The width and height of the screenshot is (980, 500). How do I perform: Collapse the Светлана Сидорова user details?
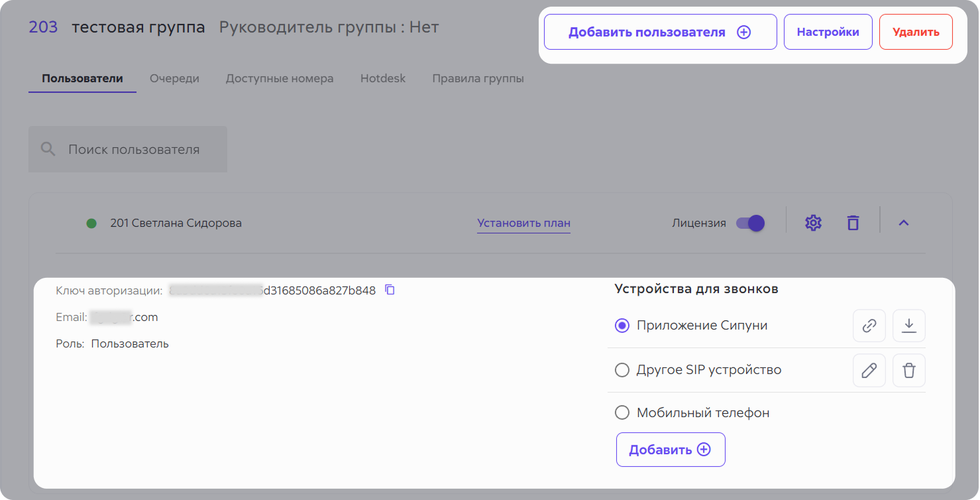tap(903, 223)
